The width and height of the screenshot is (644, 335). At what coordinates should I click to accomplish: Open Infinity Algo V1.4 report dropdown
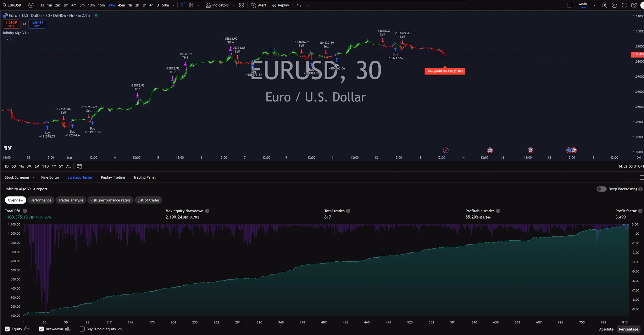51,189
